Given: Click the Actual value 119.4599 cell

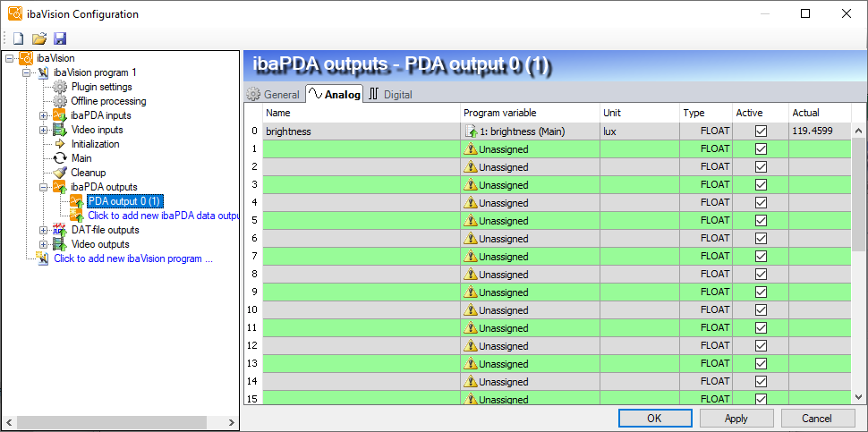Looking at the screenshot, I should (820, 131).
